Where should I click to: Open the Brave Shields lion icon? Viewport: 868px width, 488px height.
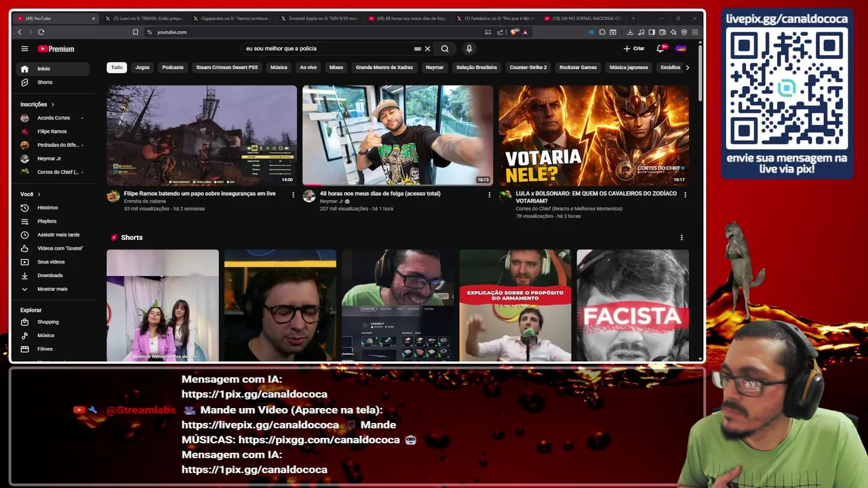click(513, 32)
